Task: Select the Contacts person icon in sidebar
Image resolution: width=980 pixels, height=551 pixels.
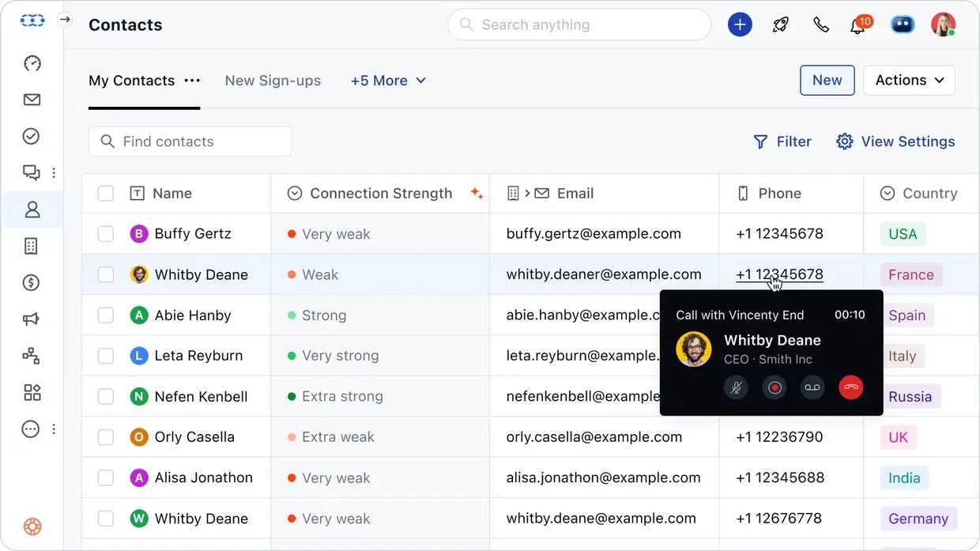Action: point(32,209)
